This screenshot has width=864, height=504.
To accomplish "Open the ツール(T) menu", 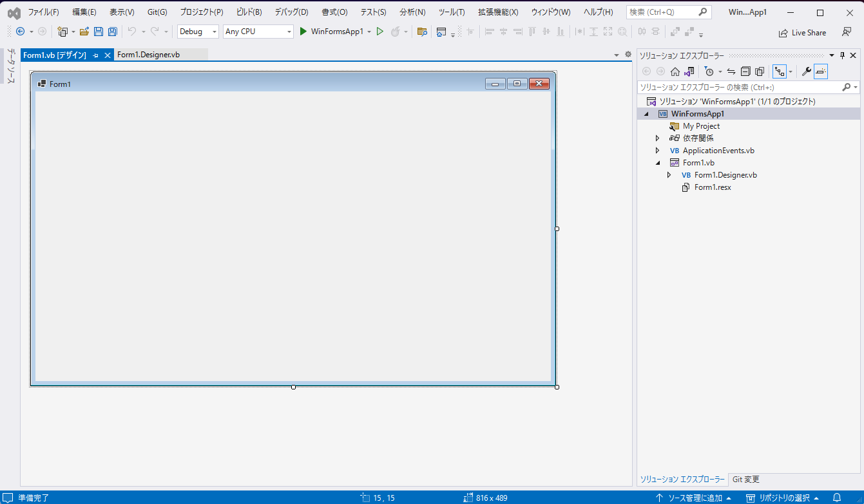I will point(452,12).
